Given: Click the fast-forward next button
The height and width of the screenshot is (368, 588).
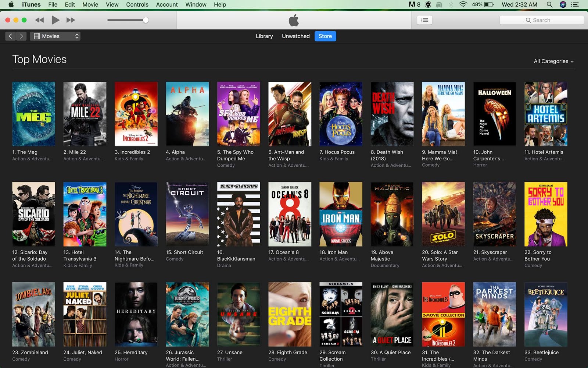Looking at the screenshot, I should click(x=71, y=20).
